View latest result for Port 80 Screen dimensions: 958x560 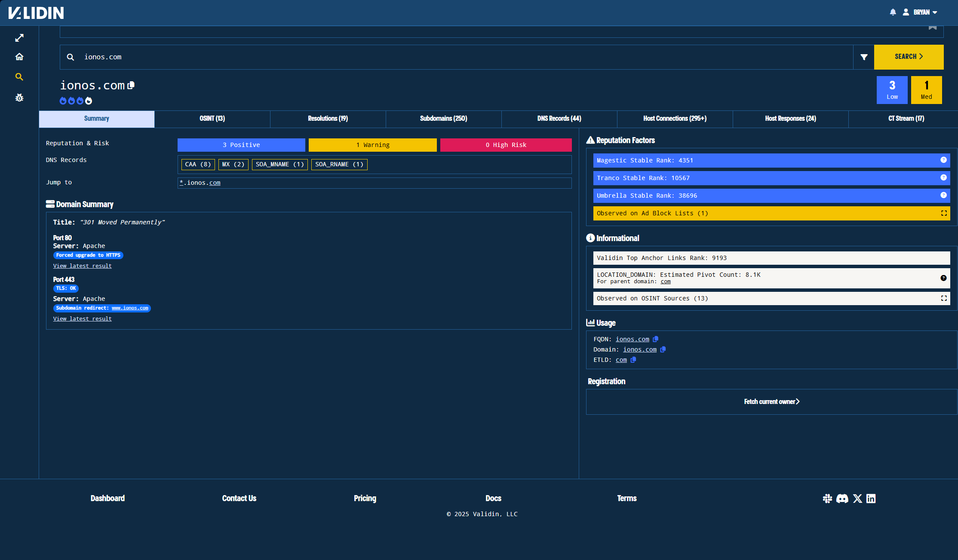click(x=83, y=266)
